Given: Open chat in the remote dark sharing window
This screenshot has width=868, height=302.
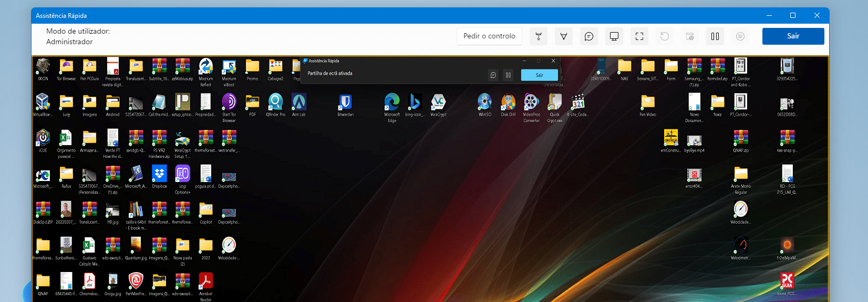Looking at the screenshot, I should pos(493,75).
